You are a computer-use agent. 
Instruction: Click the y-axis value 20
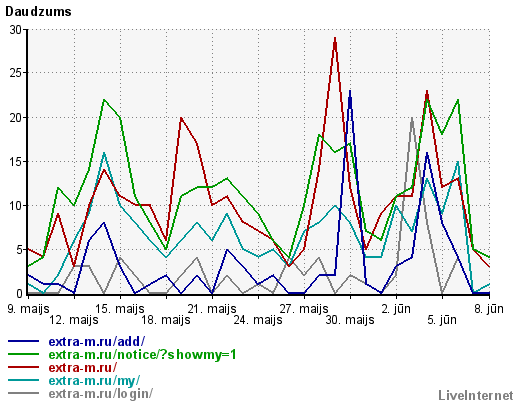point(16,118)
